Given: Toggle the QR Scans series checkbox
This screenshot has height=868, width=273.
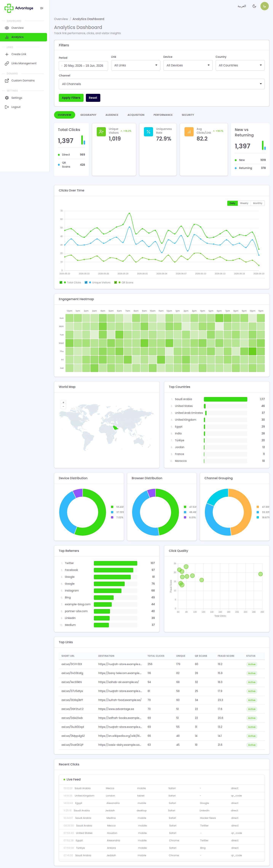Looking at the screenshot, I should point(116,282).
